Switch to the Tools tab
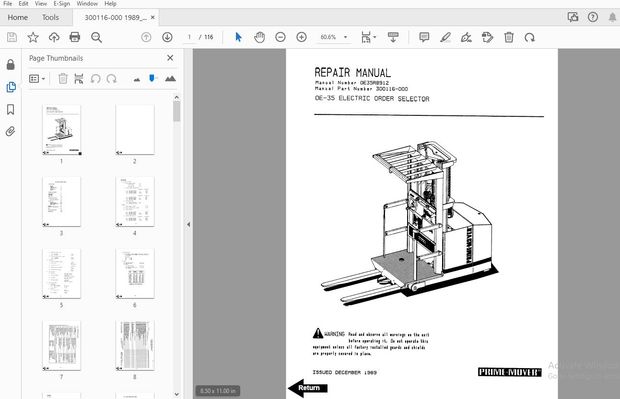Viewport: 620px width, 399px height. tap(51, 17)
